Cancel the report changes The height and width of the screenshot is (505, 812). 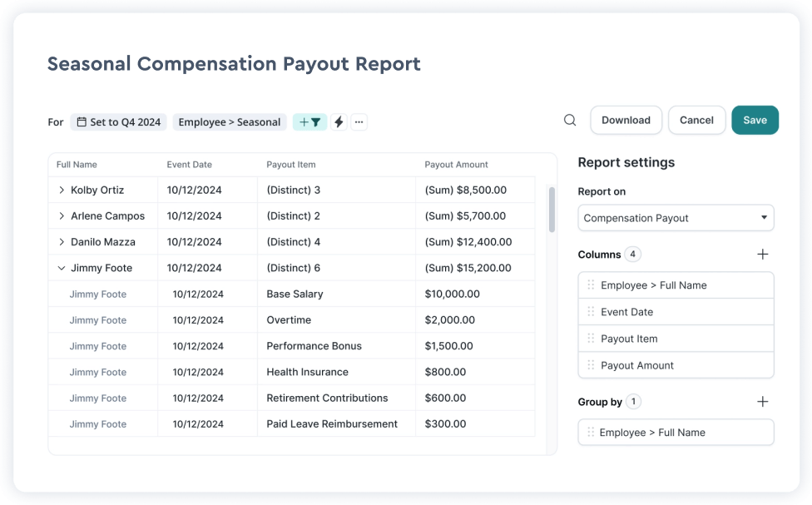696,120
